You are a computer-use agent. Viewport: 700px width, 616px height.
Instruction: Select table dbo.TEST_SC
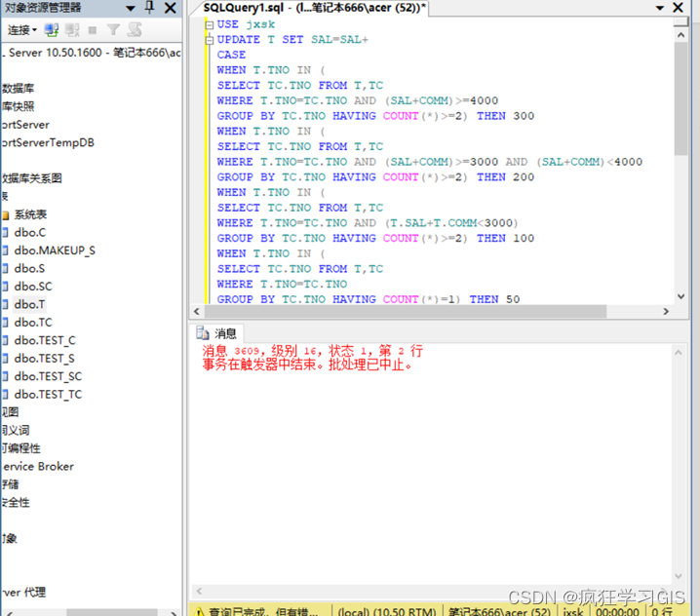tap(48, 376)
